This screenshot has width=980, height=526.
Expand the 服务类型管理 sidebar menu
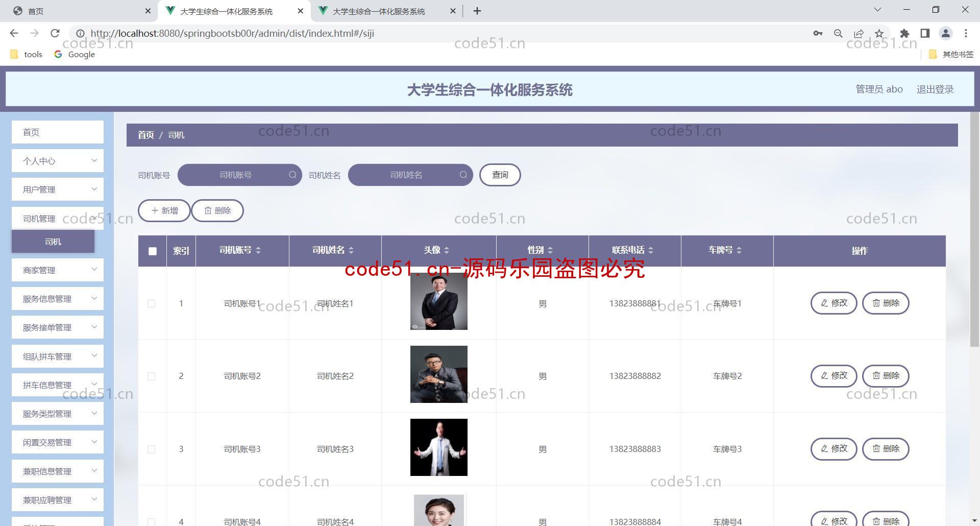coord(58,414)
